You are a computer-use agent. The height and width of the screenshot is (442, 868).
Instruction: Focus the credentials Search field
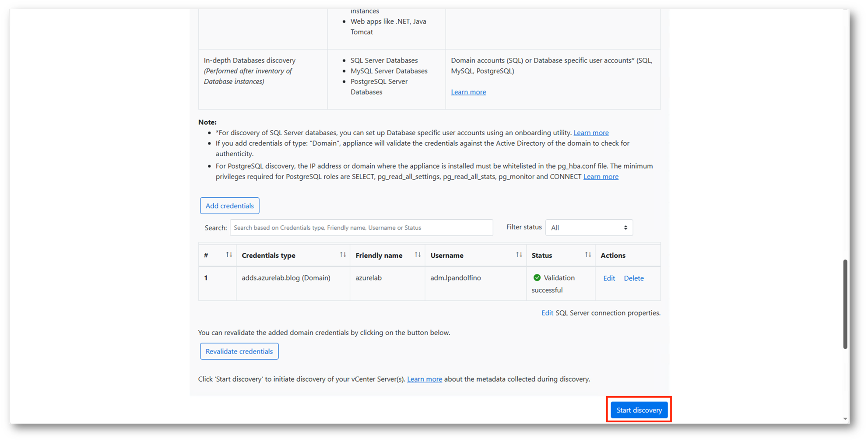361,228
